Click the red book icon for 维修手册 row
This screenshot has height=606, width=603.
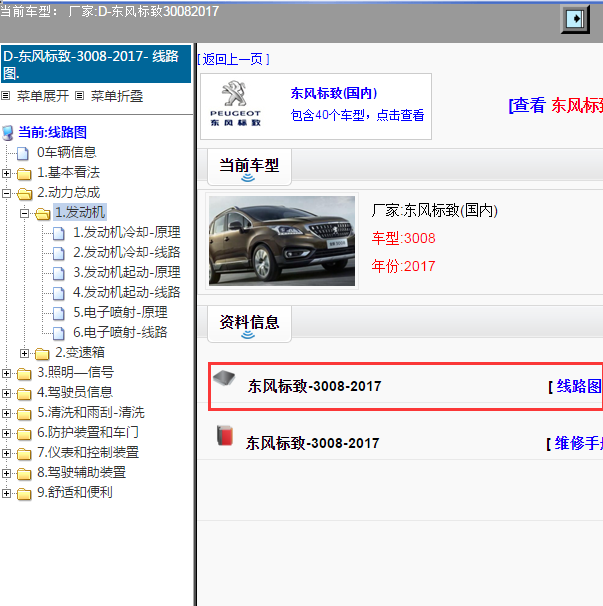click(x=225, y=436)
